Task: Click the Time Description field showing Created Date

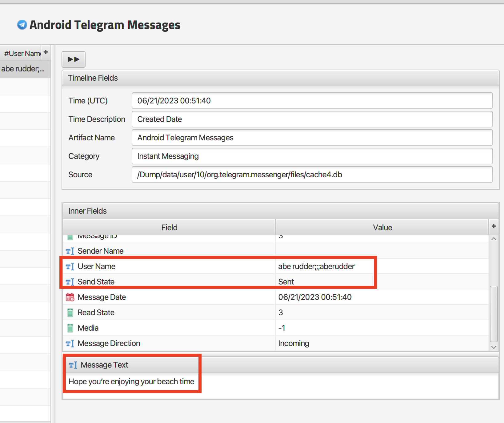Action: click(312, 119)
